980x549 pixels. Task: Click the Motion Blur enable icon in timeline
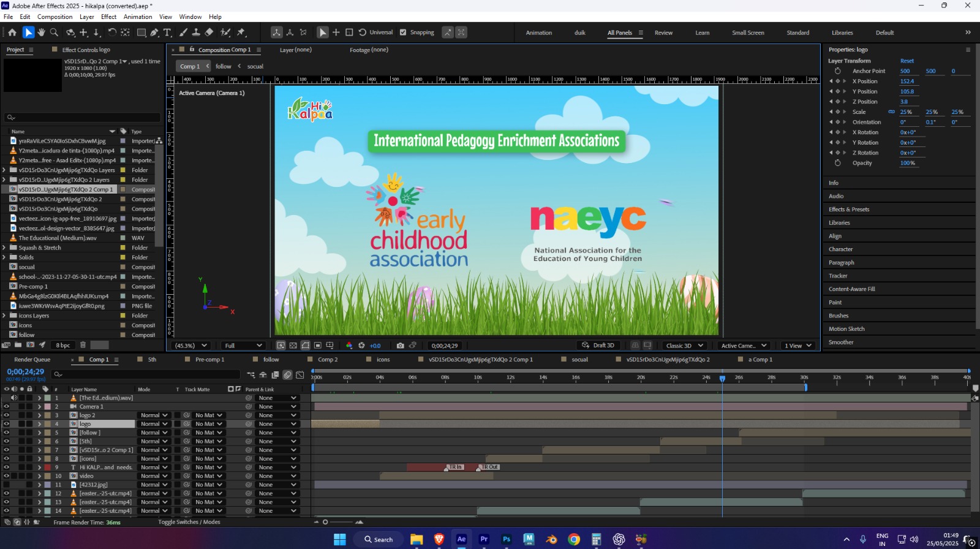coord(287,375)
